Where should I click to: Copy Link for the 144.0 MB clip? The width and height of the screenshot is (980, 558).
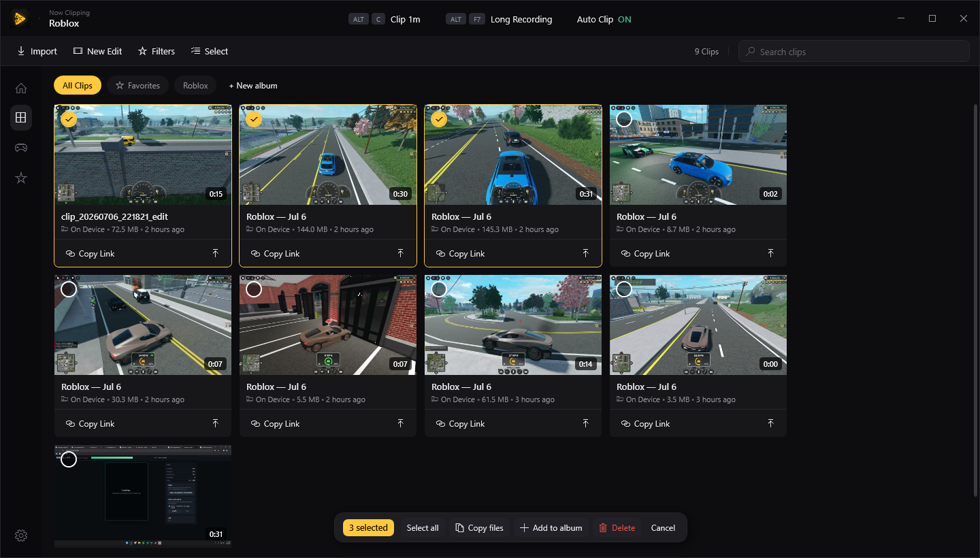tap(275, 253)
